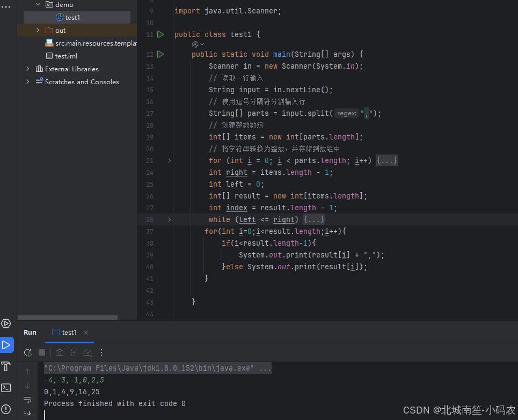Image resolution: width=518 pixels, height=420 pixels.
Task: Click the 'main' method name on line 12
Action: tap(281, 54)
